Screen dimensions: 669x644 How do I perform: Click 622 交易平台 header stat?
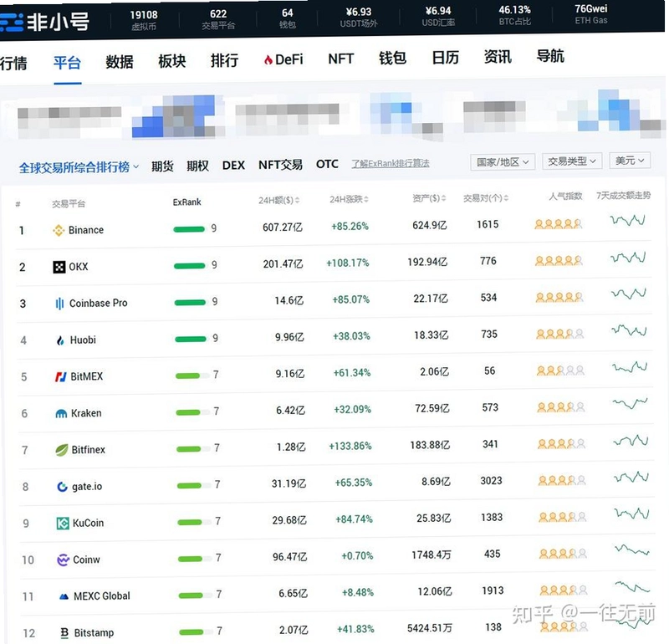point(218,19)
